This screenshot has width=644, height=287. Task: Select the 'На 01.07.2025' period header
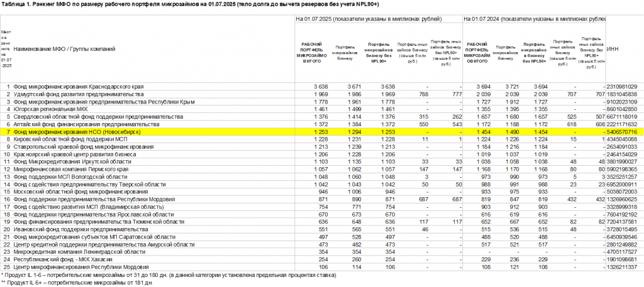pyautogui.click(x=369, y=20)
